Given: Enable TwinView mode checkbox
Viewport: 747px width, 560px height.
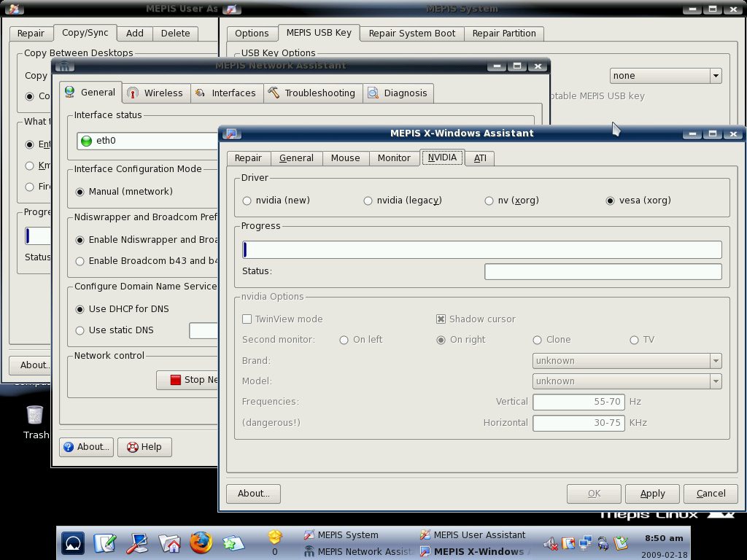Looking at the screenshot, I should (x=282, y=319).
